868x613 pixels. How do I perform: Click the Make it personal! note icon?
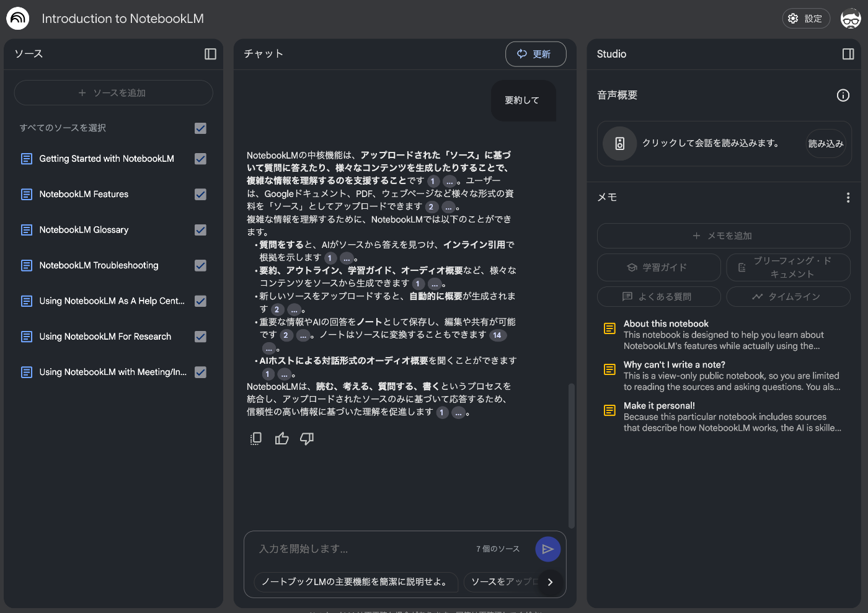610,410
